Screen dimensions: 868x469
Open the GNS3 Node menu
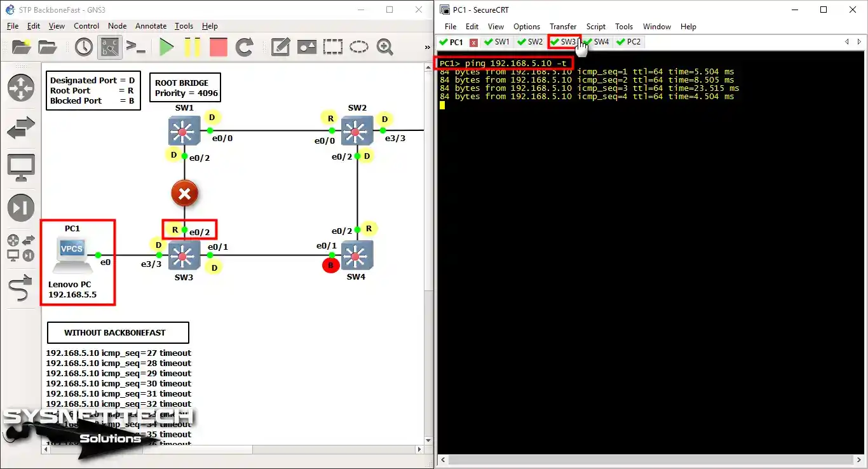(x=118, y=26)
